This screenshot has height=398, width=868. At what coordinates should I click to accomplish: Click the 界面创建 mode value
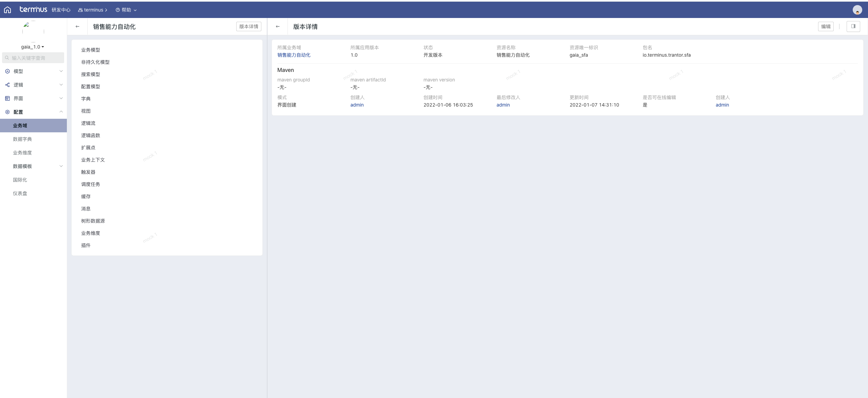(287, 105)
